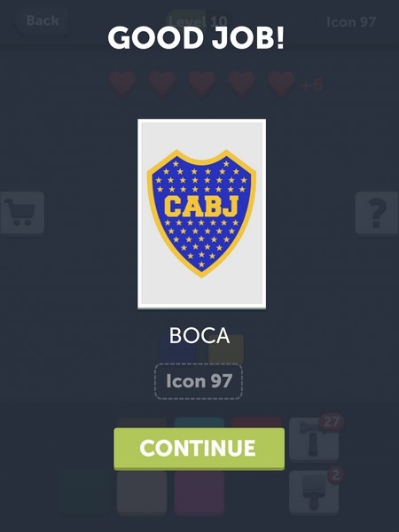Click the fifth heart life icon

281,83
